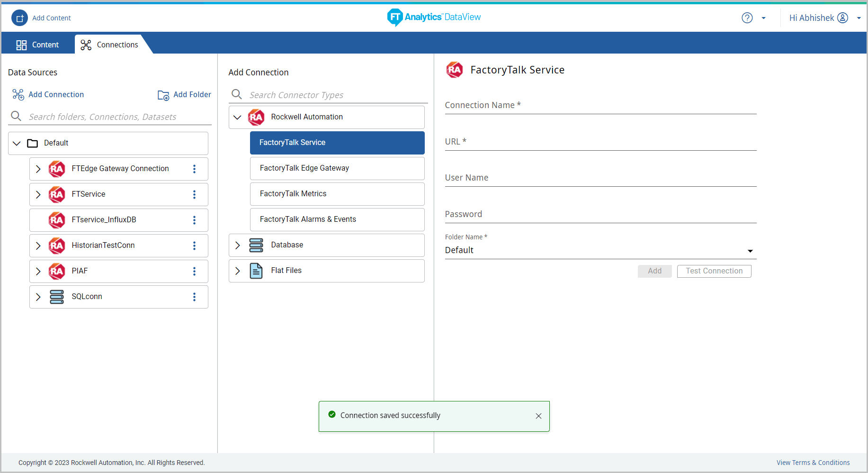Click the green success checkmark icon
868x473 pixels.
[332, 414]
